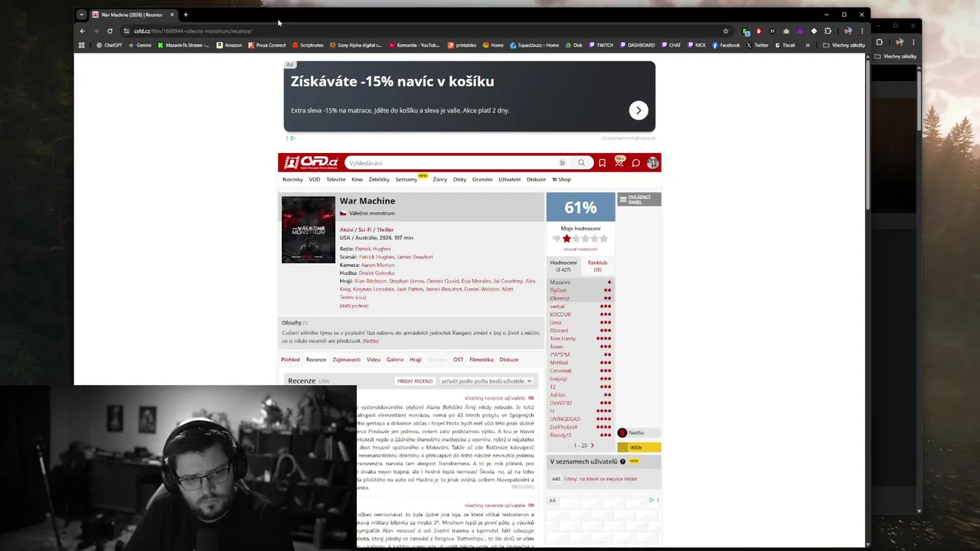Click the 61% rating box
This screenshot has height=551, width=980.
click(x=580, y=207)
